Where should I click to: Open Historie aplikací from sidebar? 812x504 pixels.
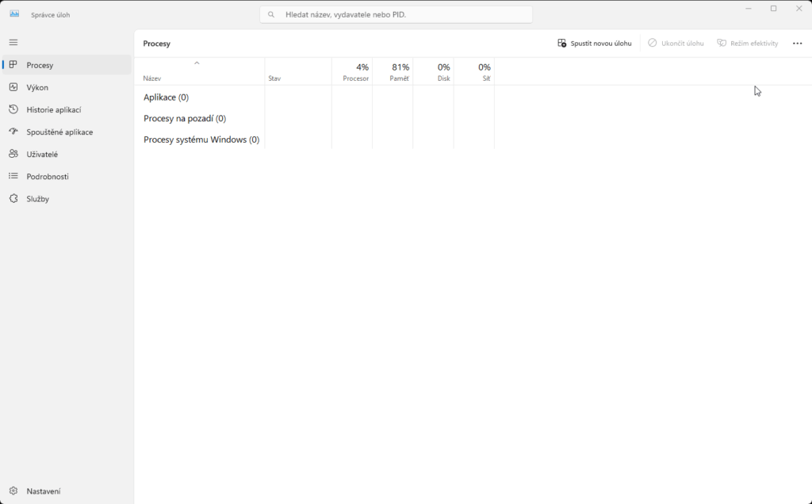[x=53, y=109]
